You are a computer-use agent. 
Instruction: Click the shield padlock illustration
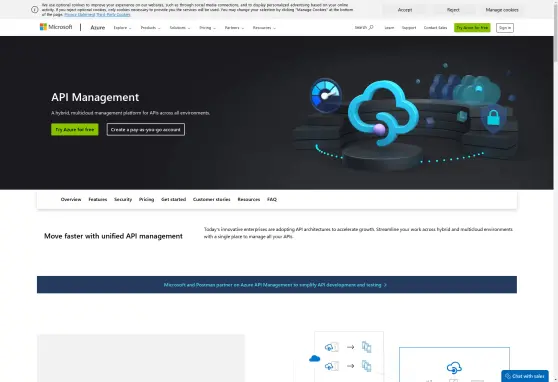pyautogui.click(x=493, y=118)
